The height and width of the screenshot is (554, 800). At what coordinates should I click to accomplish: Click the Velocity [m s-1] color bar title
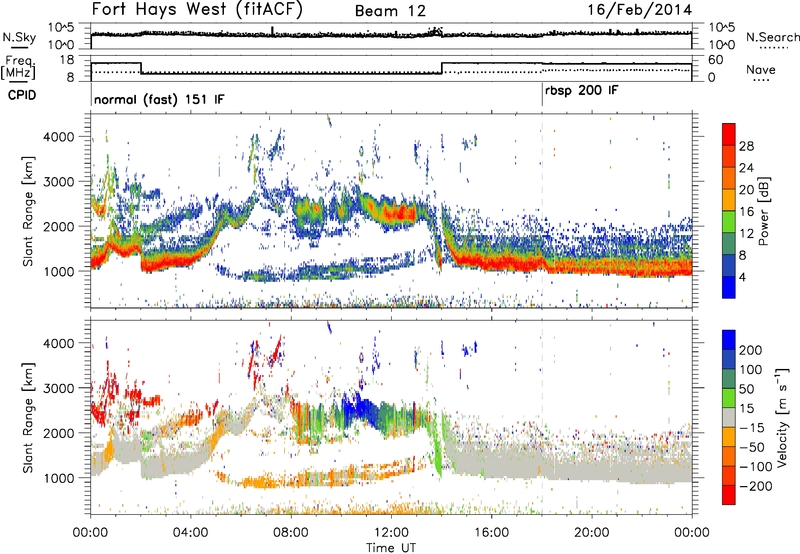[782, 417]
